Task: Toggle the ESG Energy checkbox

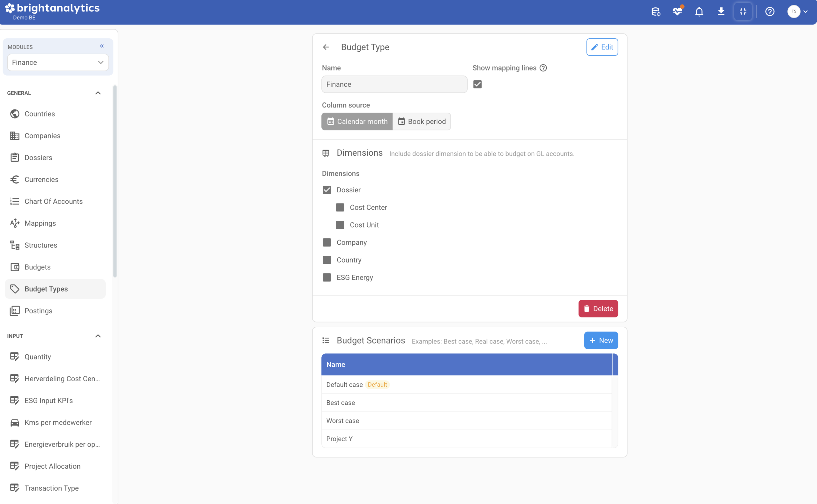Action: click(x=327, y=277)
